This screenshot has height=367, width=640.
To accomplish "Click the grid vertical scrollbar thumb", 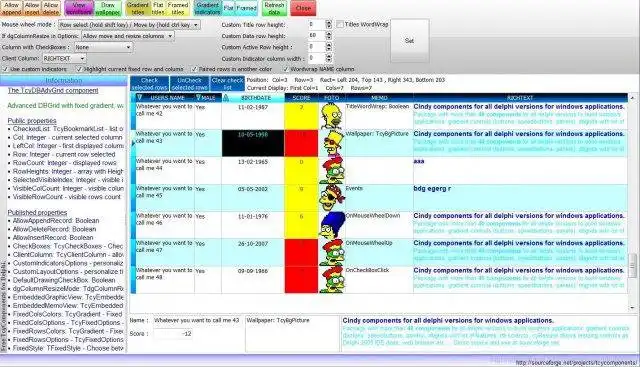I will pyautogui.click(x=632, y=265).
